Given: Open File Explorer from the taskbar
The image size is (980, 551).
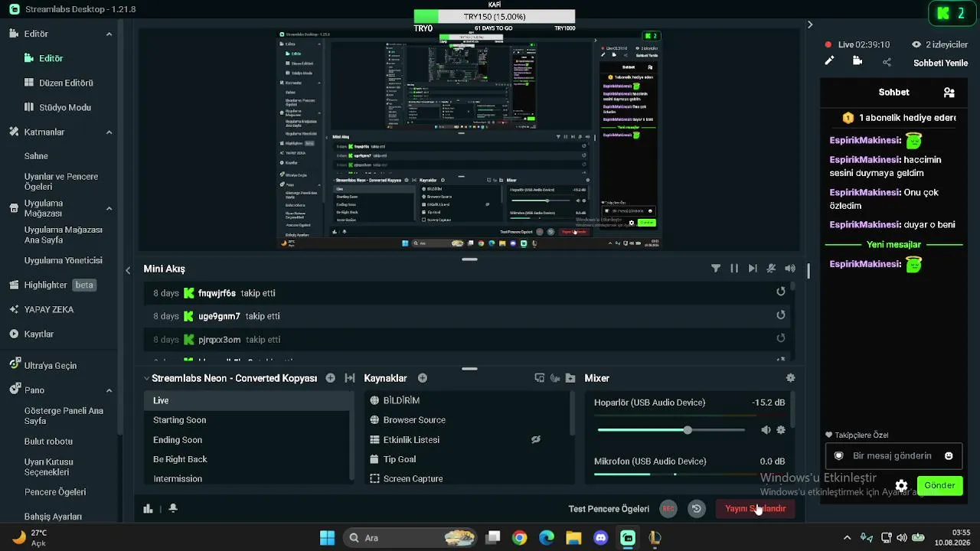Looking at the screenshot, I should [x=573, y=538].
